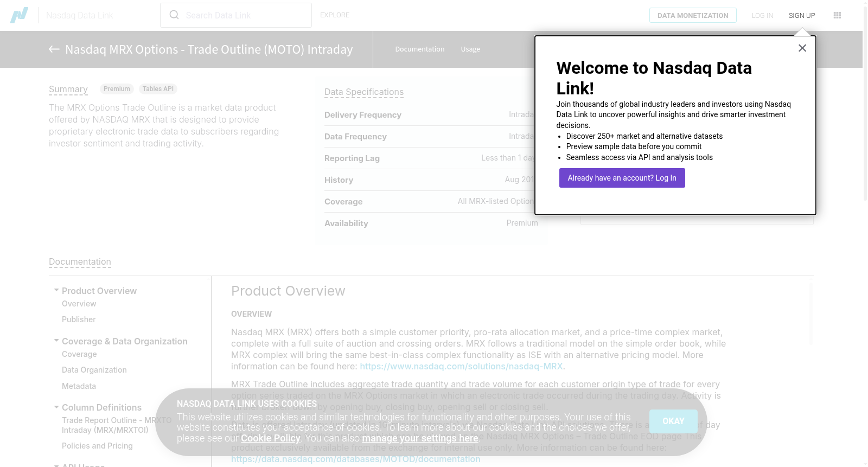Click the search magnifier icon
This screenshot has height=467, width=868.
pos(174,15)
